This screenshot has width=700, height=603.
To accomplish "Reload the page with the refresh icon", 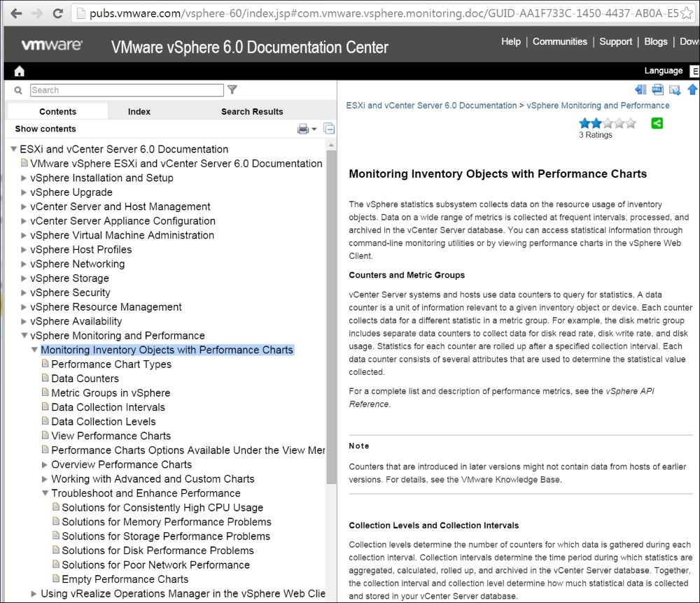I will click(57, 13).
